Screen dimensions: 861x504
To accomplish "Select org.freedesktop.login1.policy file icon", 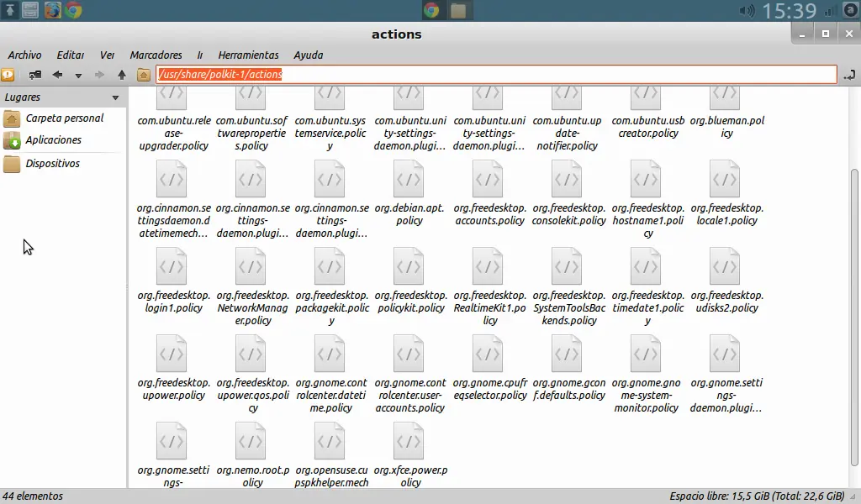I will [172, 266].
